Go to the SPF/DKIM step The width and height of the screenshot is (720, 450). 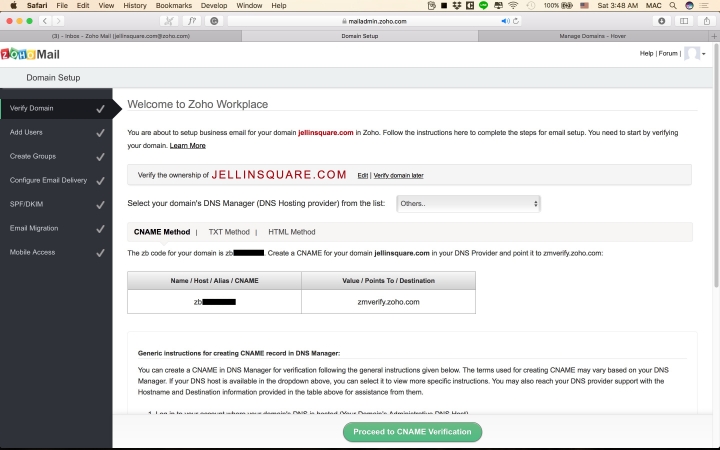pos(56,204)
